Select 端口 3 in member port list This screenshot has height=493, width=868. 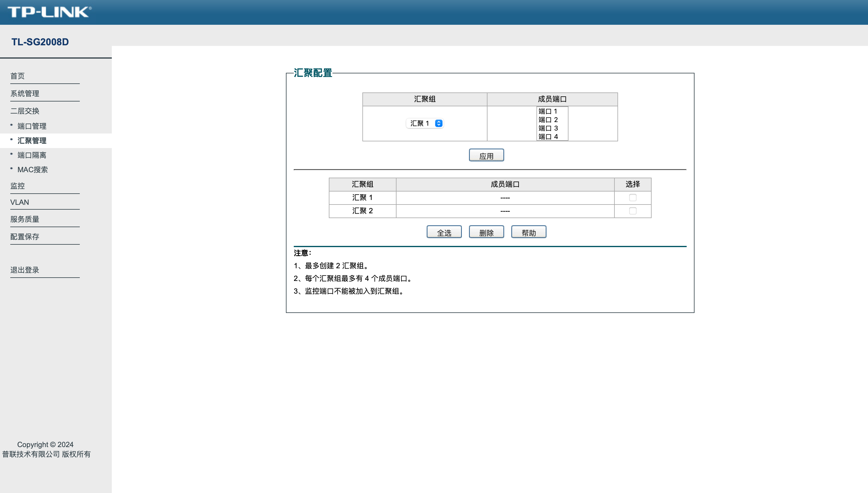click(552, 128)
